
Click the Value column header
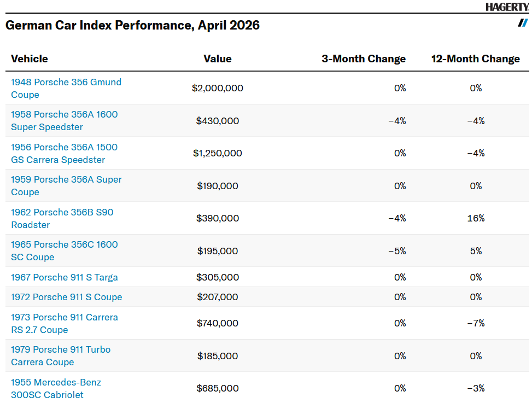pos(218,59)
